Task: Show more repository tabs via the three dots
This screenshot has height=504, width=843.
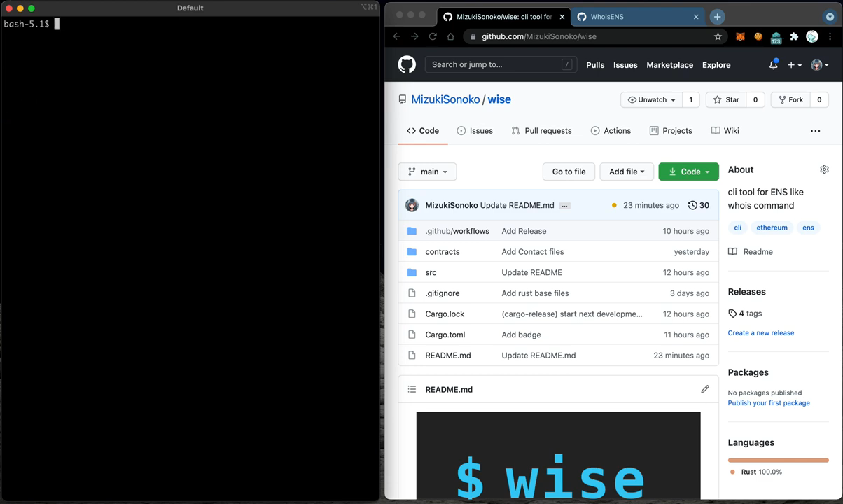Action: coord(816,131)
